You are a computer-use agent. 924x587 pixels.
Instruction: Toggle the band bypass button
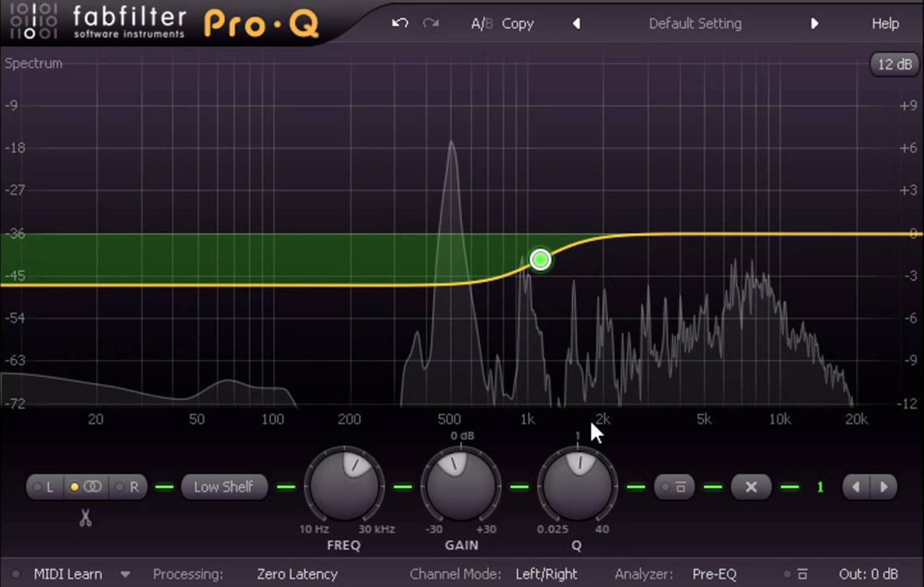click(x=675, y=487)
